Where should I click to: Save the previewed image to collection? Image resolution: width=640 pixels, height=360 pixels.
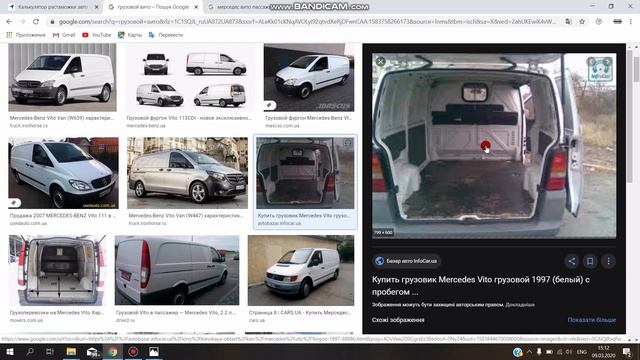(x=590, y=261)
